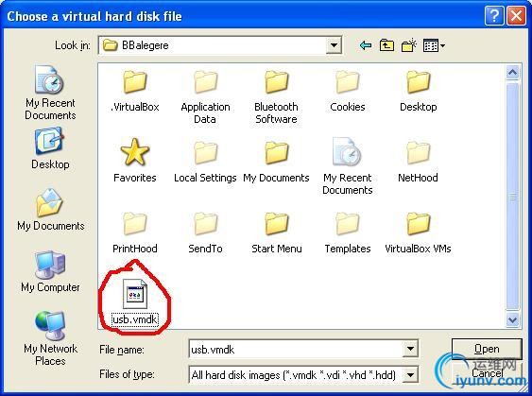Click the Help question mark button

click(x=495, y=16)
